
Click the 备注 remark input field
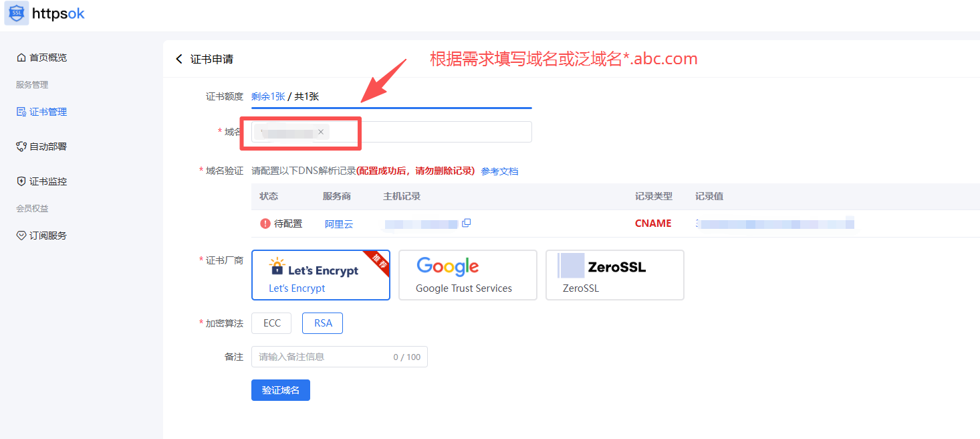pyautogui.click(x=340, y=357)
